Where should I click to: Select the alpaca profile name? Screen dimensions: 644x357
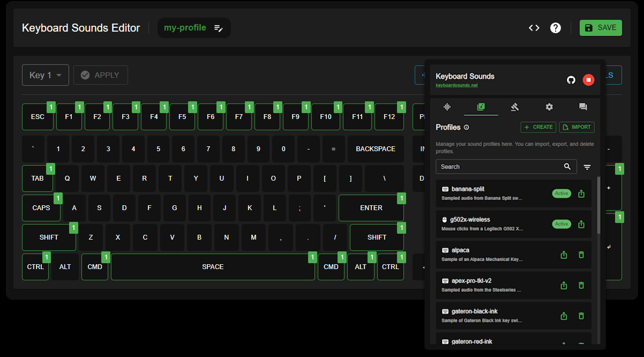click(460, 250)
